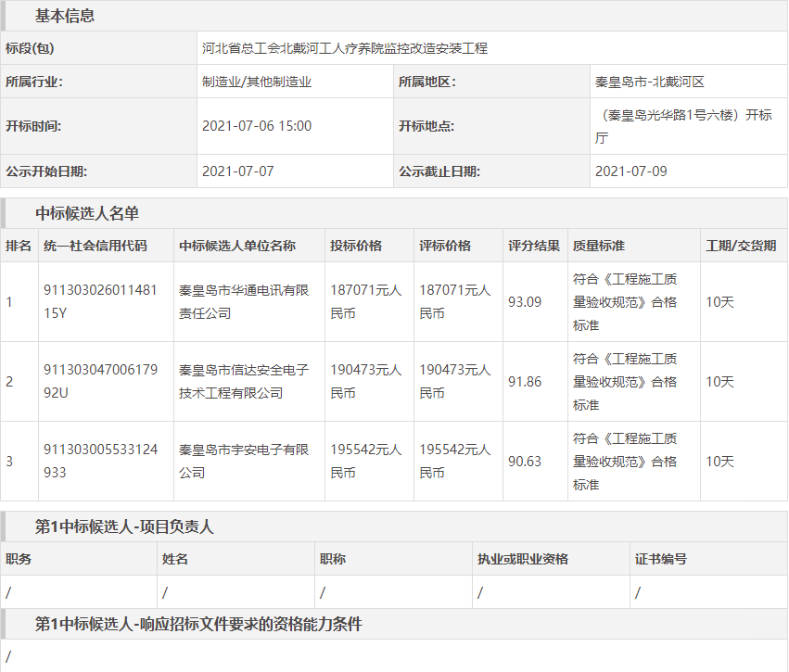Click the 执业或职业资格 column header
This screenshot has width=789, height=672.
[523, 559]
